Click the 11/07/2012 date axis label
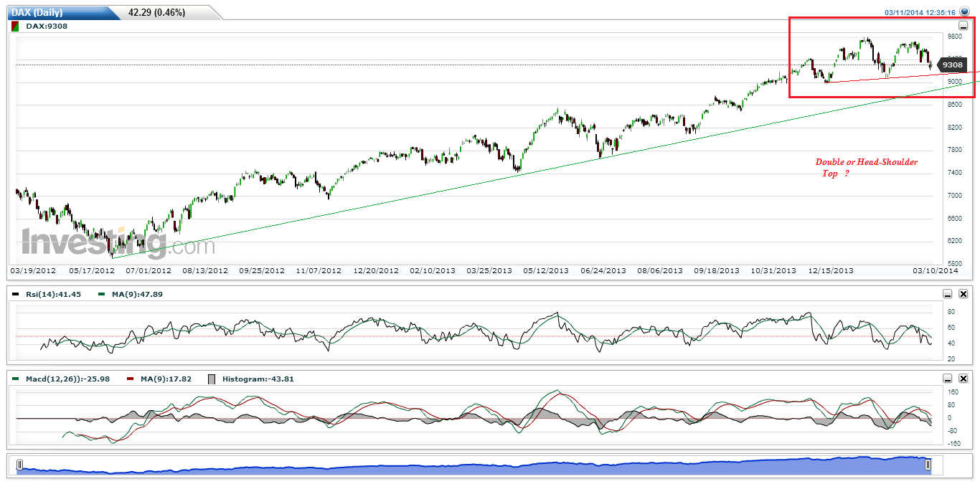The height and width of the screenshot is (484, 980). [319, 271]
